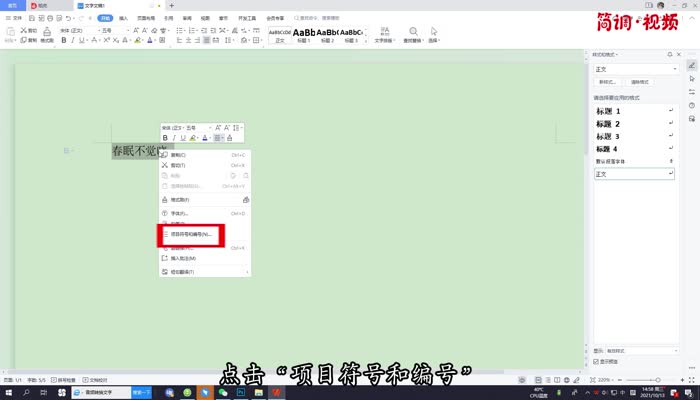Click the 清除格式 button in the styles pane

641,81
